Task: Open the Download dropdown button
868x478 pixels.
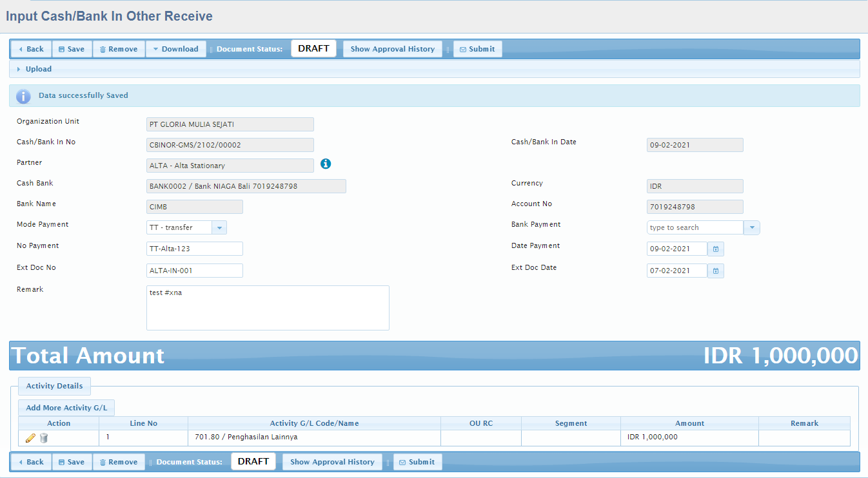Action: point(176,49)
